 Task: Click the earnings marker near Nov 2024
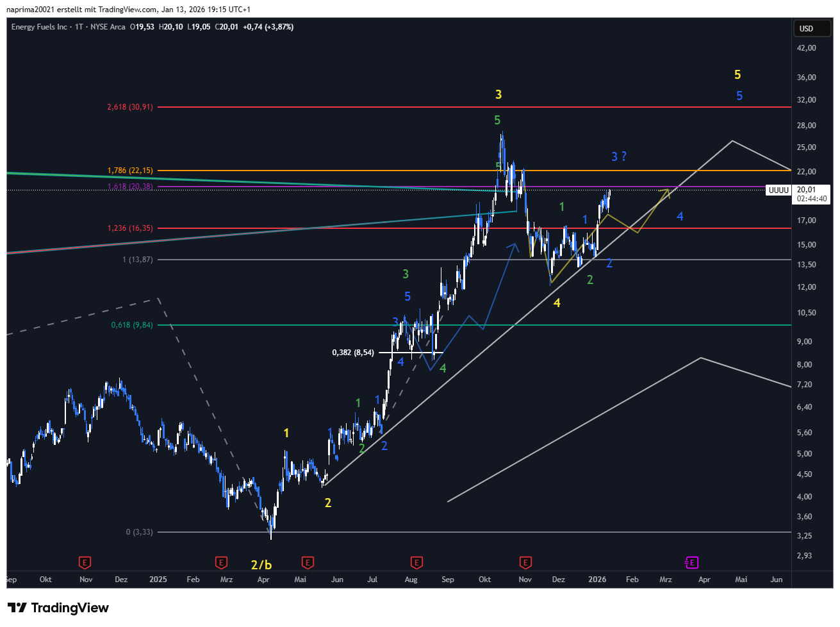(85, 563)
